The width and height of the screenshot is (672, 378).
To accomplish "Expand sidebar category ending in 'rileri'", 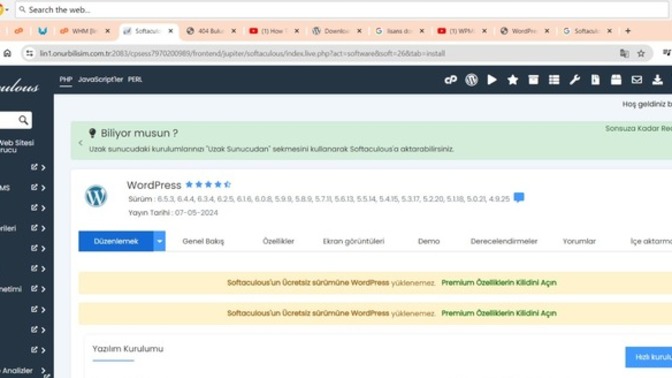I will (x=43, y=228).
